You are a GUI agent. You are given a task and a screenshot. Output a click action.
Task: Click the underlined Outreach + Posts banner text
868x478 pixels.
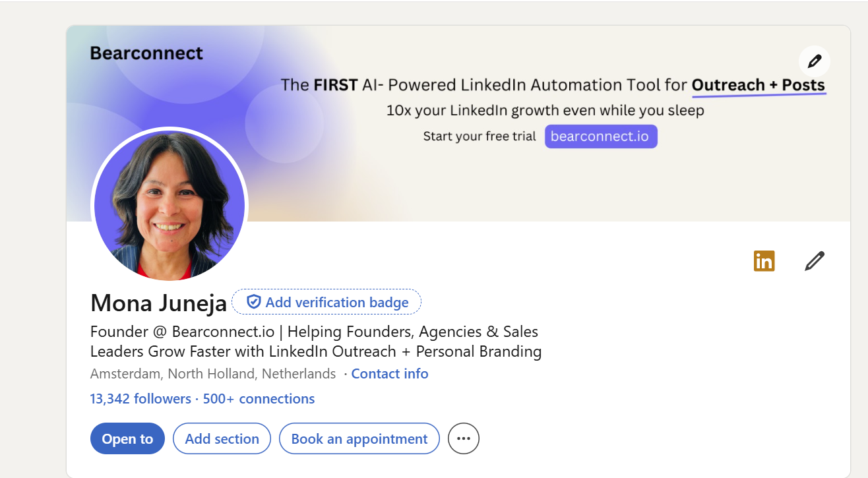point(758,85)
